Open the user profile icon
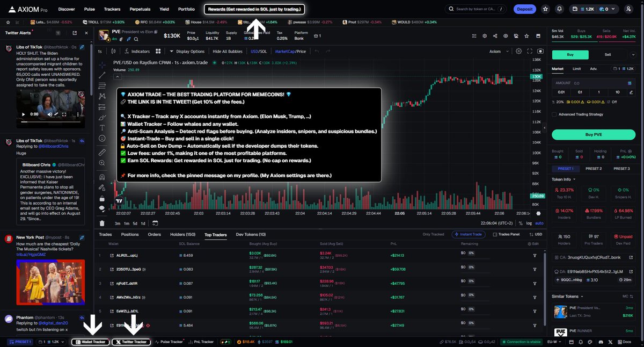Viewport: 644px width, 347px height. pos(628,9)
